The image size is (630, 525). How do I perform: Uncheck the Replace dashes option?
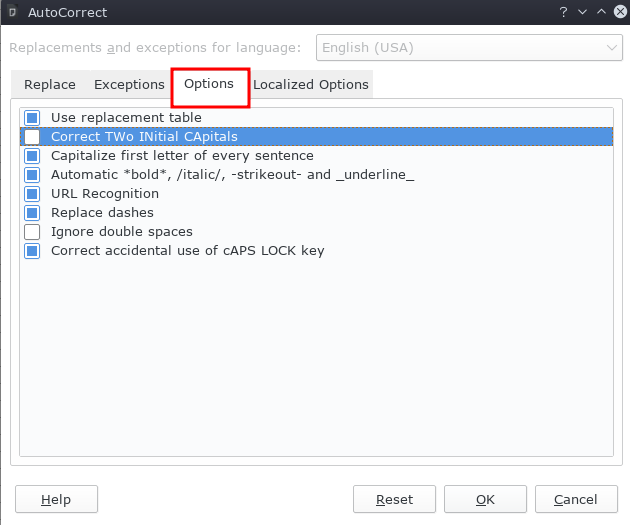pos(32,213)
